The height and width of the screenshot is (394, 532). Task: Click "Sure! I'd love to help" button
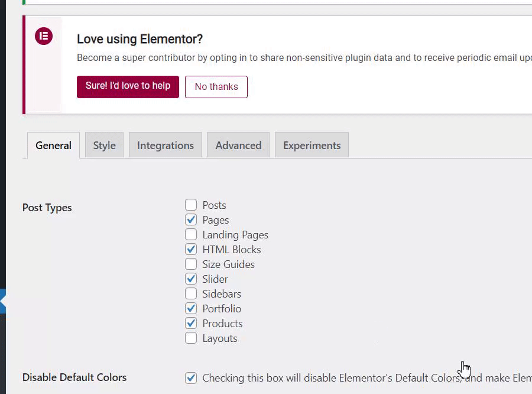128,86
